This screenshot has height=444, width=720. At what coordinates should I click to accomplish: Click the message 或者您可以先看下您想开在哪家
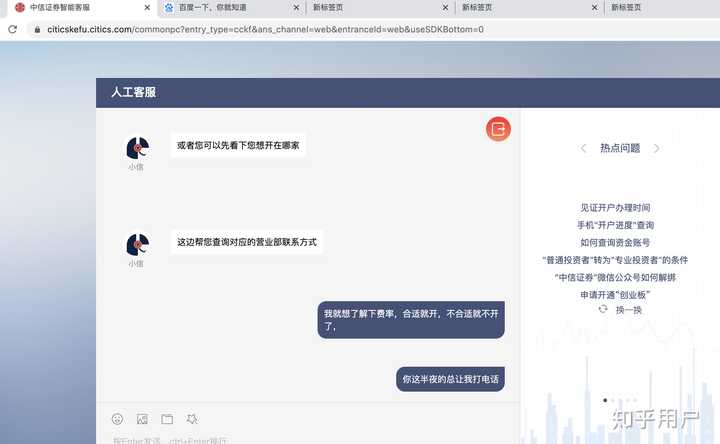click(238, 146)
